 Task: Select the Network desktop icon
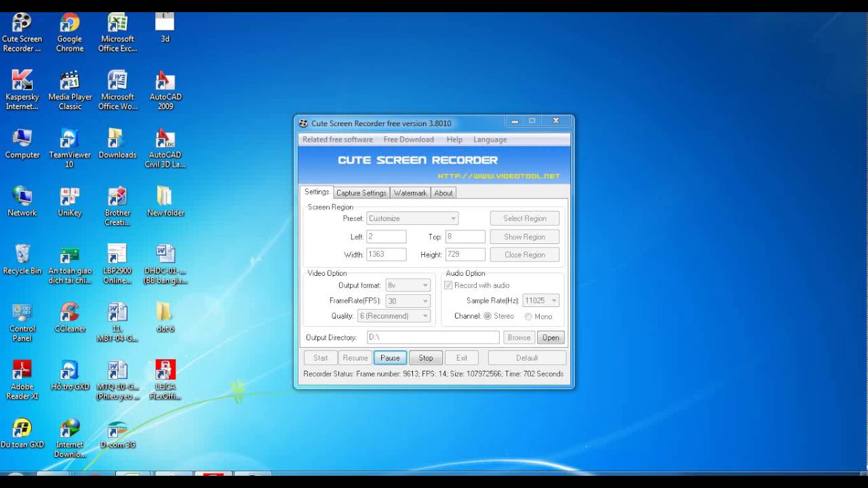(22, 201)
